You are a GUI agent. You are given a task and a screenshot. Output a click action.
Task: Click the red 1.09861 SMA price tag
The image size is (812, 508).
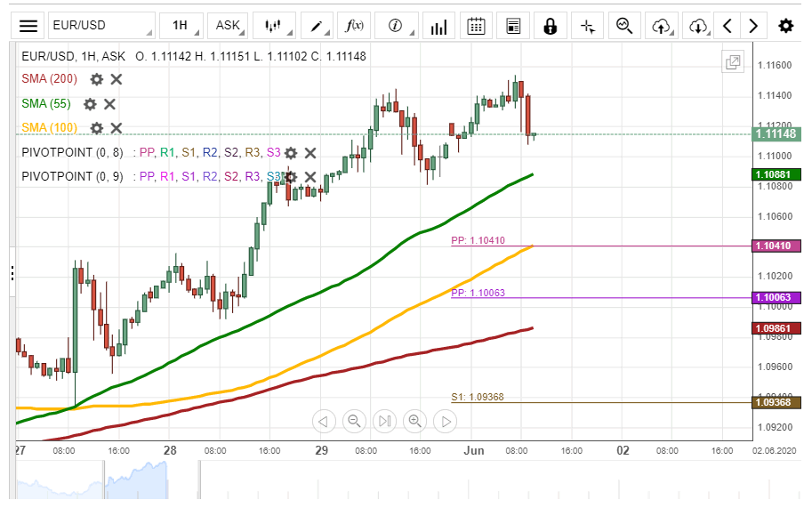click(x=776, y=328)
